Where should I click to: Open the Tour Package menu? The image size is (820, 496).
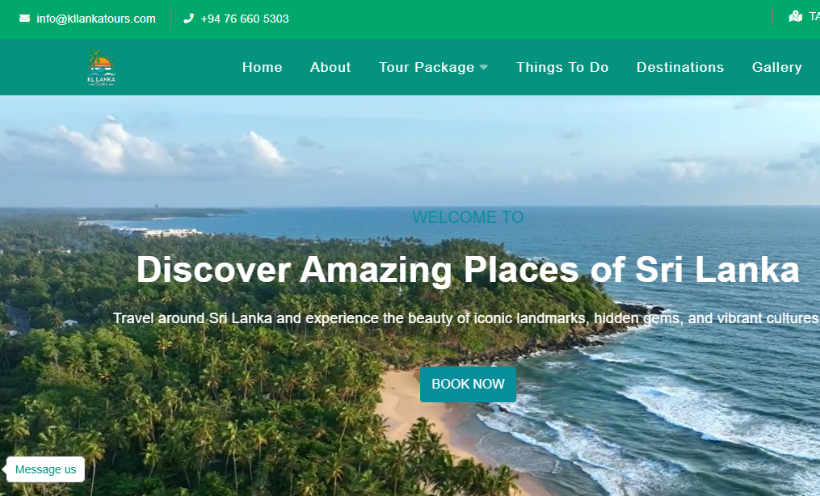426,67
